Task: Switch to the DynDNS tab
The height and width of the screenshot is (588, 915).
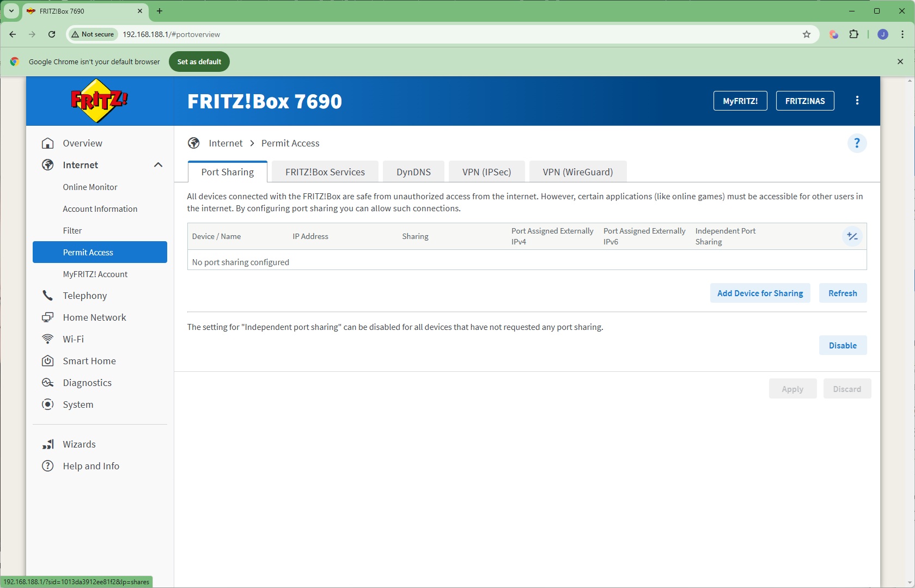Action: click(x=414, y=172)
